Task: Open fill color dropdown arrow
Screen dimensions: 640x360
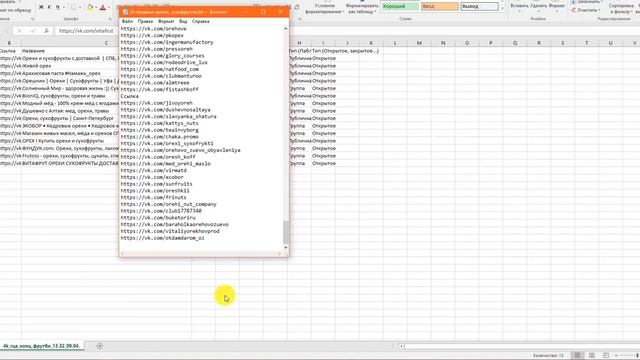Action: [x=96, y=7]
